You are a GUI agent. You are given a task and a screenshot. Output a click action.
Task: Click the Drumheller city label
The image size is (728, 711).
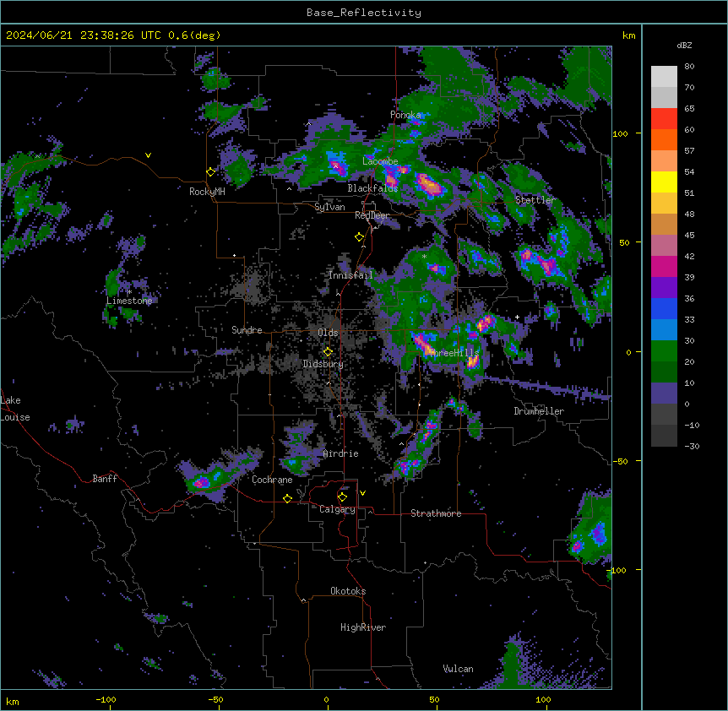[539, 411]
